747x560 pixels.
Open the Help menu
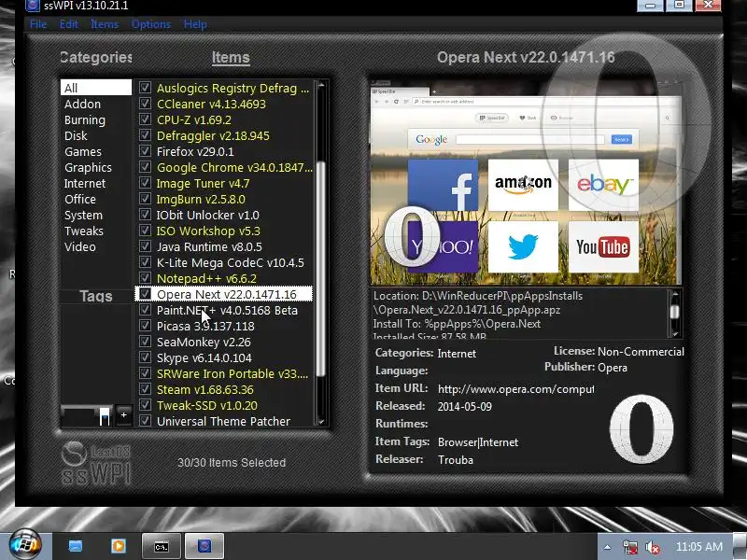(x=195, y=24)
